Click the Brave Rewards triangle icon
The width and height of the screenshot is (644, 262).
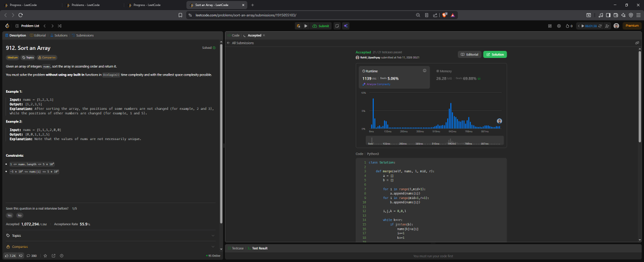[x=453, y=15]
